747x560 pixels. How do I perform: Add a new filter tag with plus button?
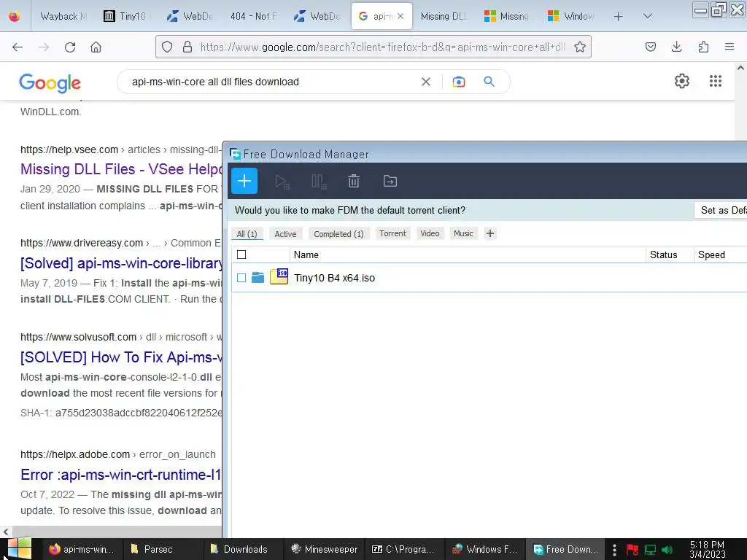[489, 233]
